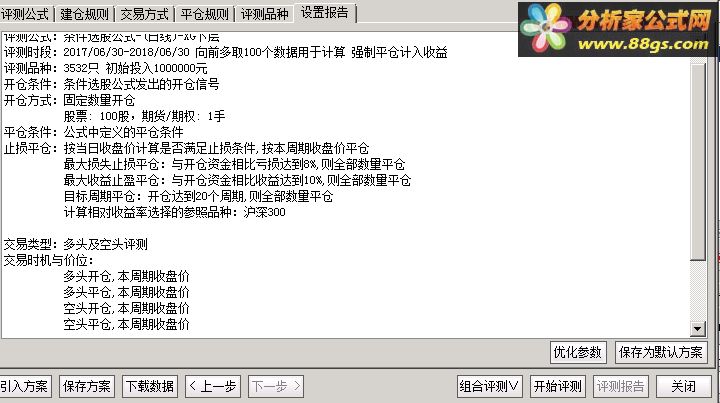Screen dimensions: 720x403
Task: Click the scrollbar down arrow
Action: coord(698,328)
